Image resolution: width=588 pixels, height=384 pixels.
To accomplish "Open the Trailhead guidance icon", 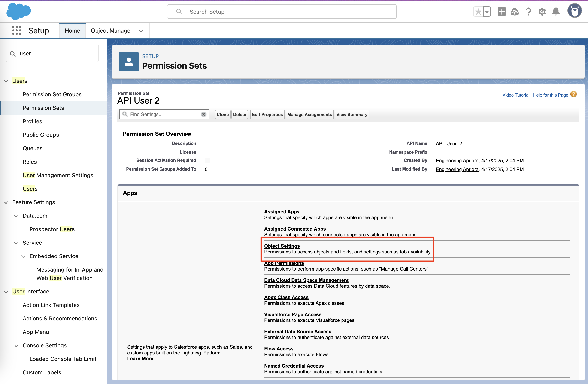I will point(515,12).
